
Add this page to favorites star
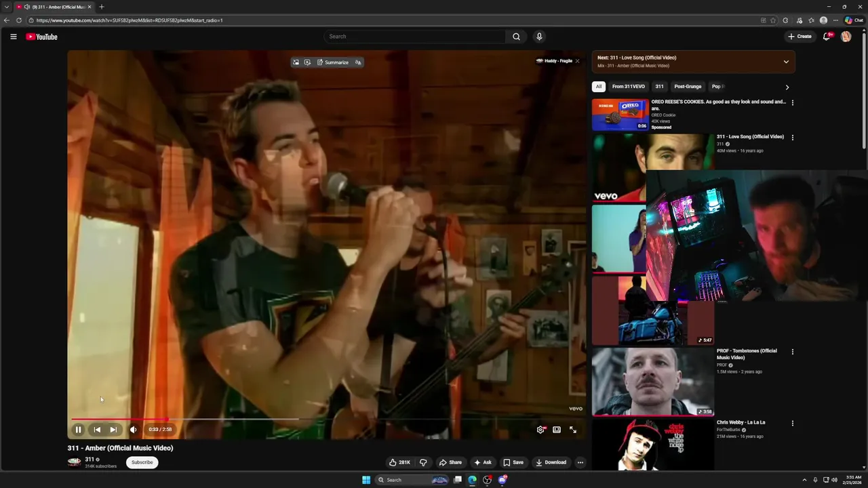(773, 20)
